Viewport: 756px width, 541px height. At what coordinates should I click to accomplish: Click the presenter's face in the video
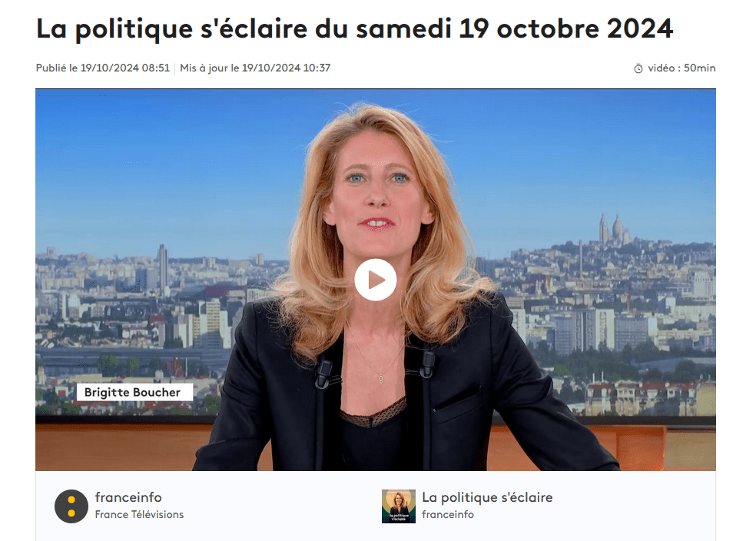click(377, 193)
